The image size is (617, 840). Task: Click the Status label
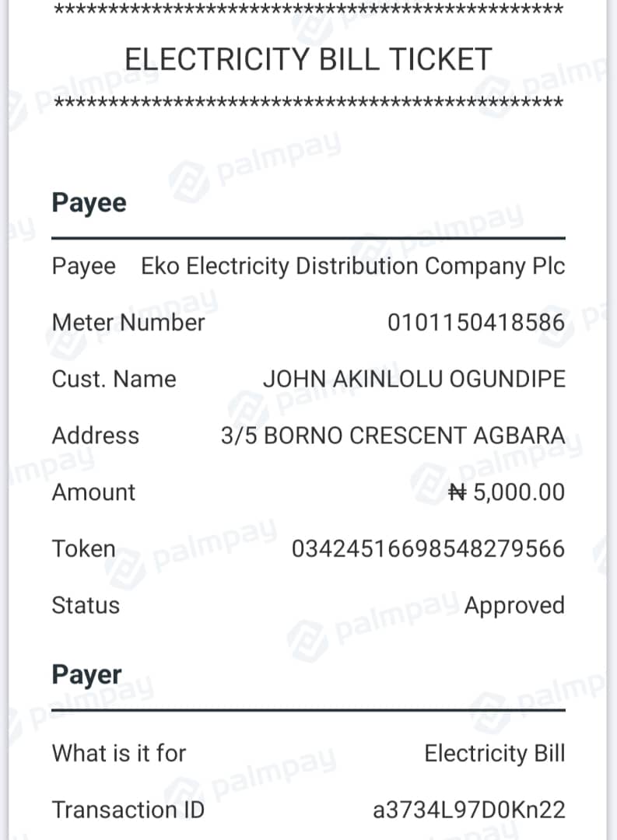click(86, 606)
